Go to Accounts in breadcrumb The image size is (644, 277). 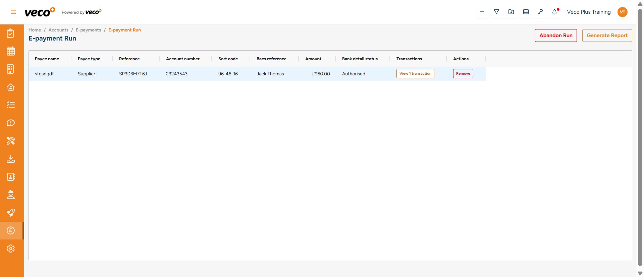[x=58, y=30]
